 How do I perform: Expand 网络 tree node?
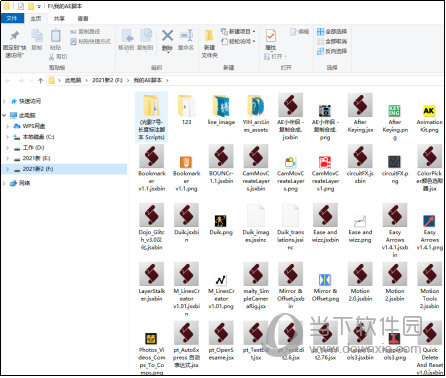[x=4, y=183]
